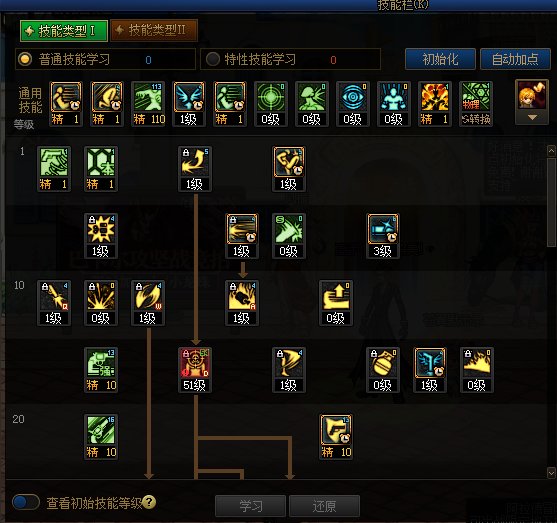Select the 特性技能学习 radio button

point(213,59)
